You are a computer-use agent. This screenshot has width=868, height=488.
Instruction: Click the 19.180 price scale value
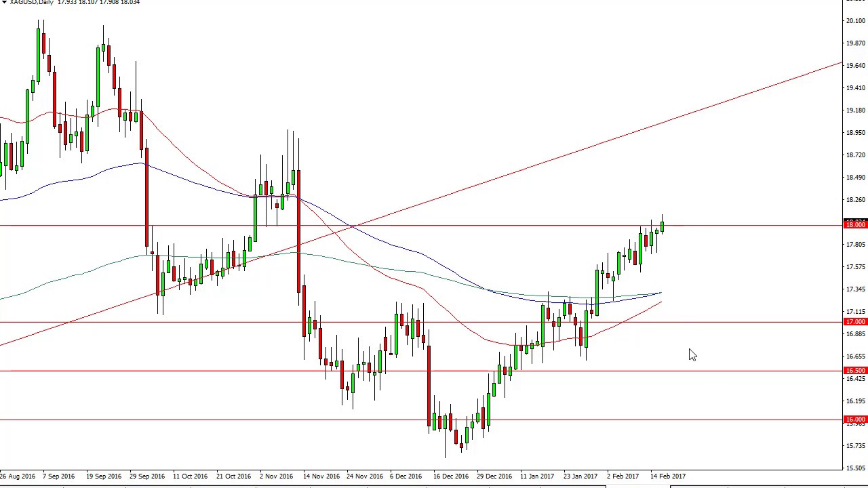(x=855, y=110)
